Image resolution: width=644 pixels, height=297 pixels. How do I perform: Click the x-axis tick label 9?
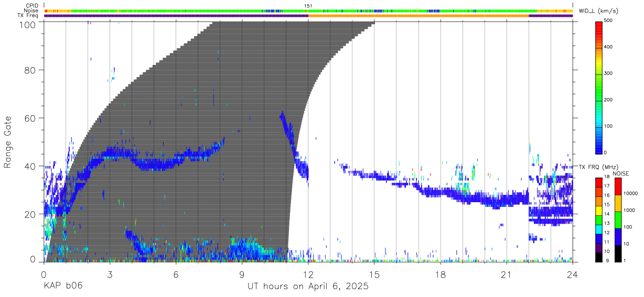click(242, 274)
